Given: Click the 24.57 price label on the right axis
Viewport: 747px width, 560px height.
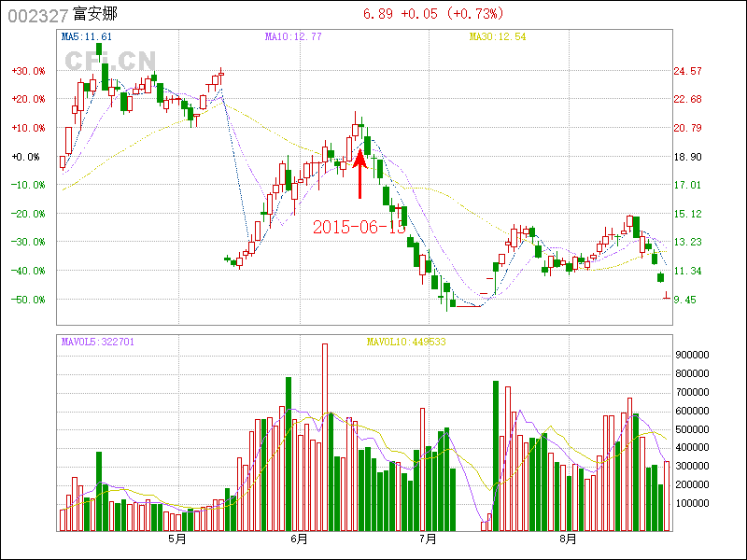Looking at the screenshot, I should point(687,71).
